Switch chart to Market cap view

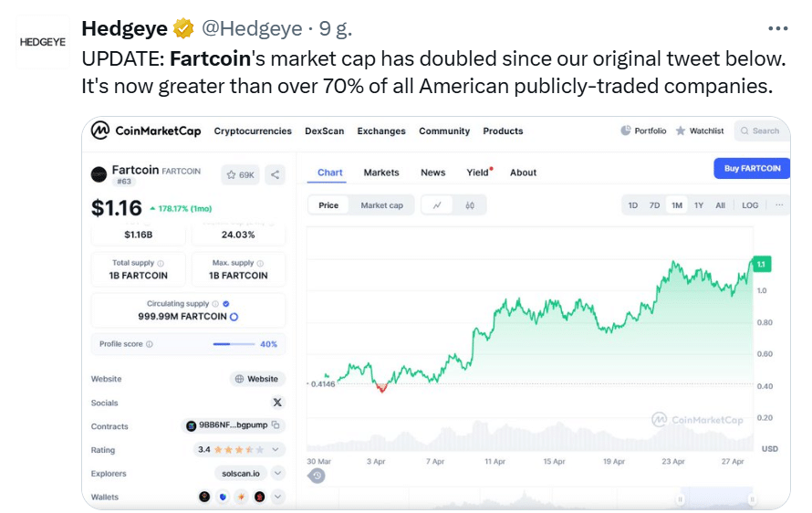pos(381,205)
